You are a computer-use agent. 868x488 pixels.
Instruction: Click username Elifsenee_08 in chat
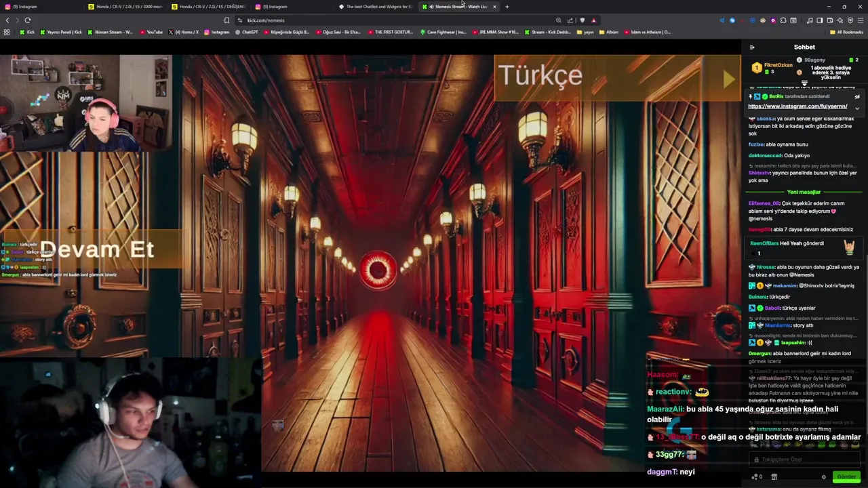(x=764, y=203)
